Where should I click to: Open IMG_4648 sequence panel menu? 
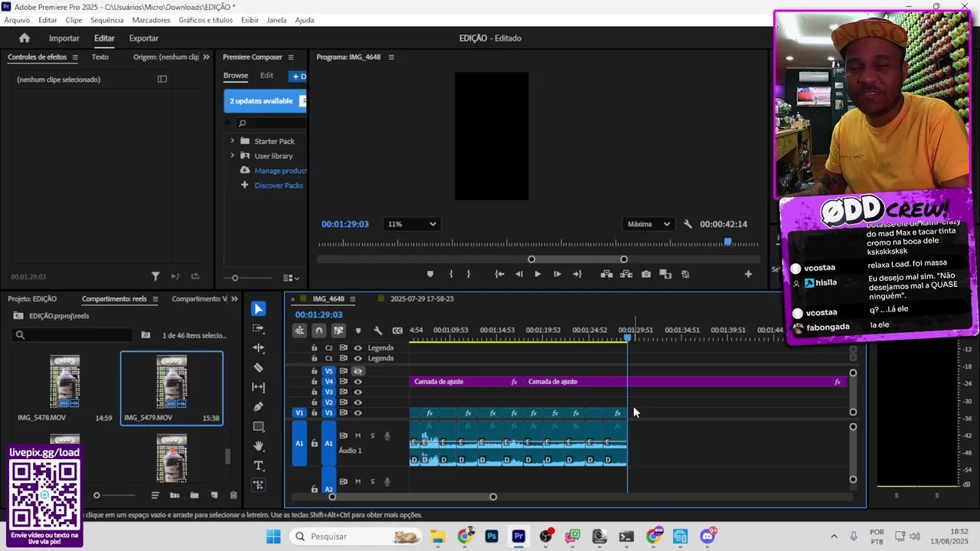tap(353, 299)
